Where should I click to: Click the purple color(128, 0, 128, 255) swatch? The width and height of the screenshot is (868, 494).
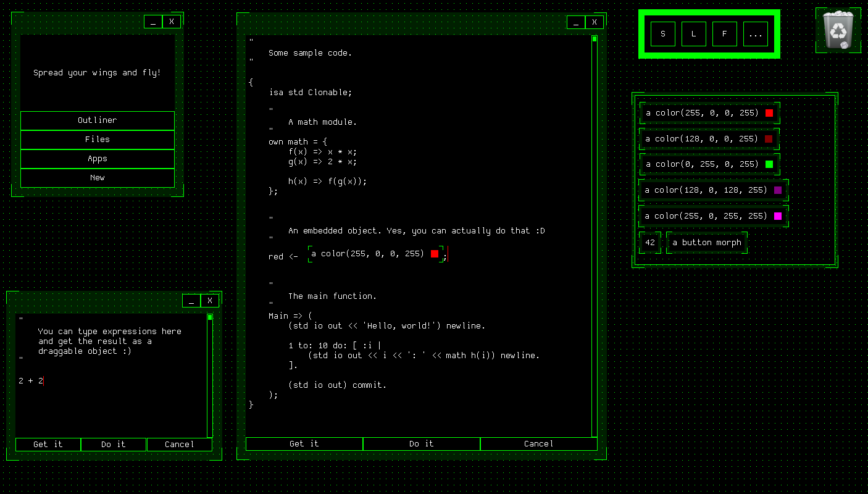click(778, 190)
